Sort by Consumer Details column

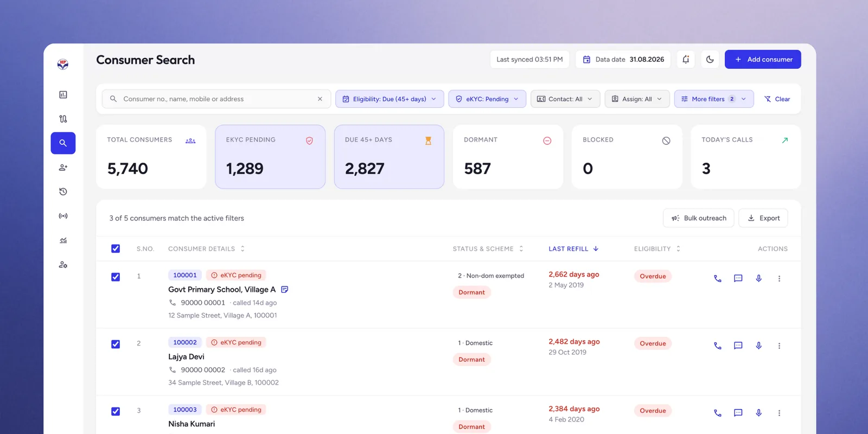click(206, 249)
